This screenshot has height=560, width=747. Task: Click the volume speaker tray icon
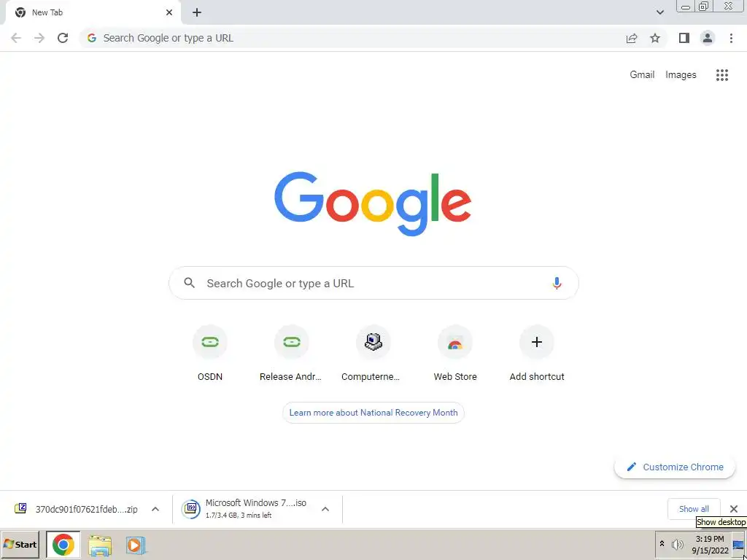[677, 544]
